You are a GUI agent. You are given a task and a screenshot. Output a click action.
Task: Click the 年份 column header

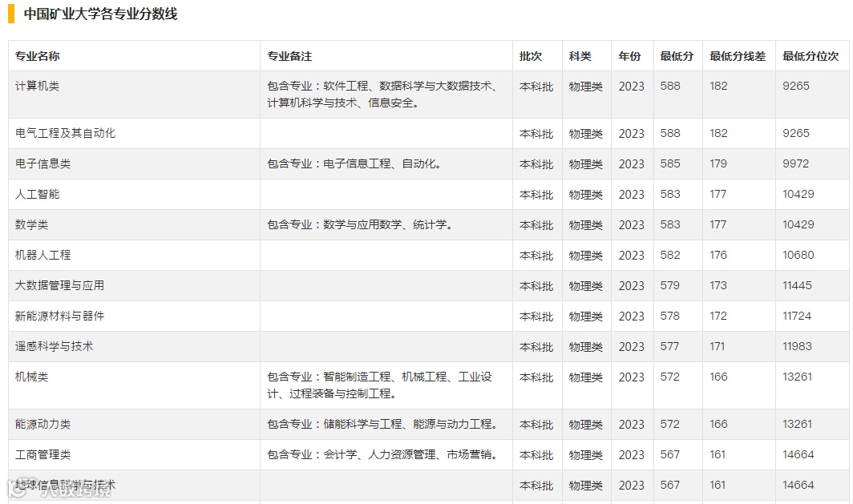coord(629,56)
